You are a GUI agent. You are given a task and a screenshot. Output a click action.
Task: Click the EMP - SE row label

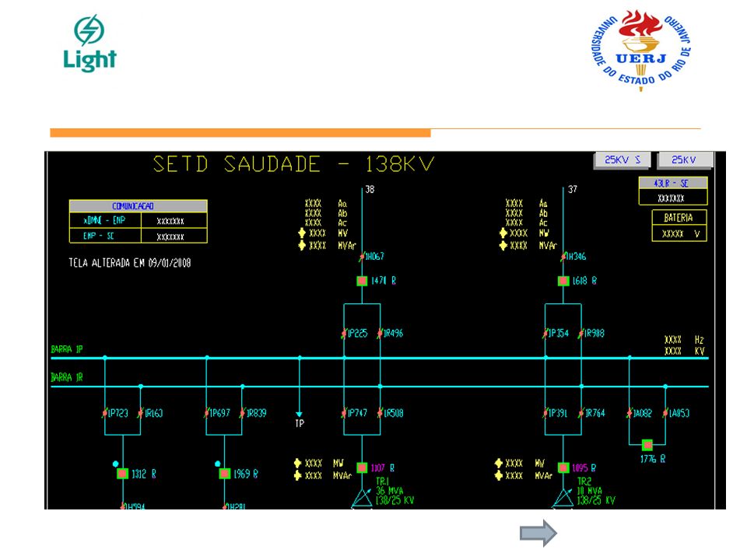[105, 236]
